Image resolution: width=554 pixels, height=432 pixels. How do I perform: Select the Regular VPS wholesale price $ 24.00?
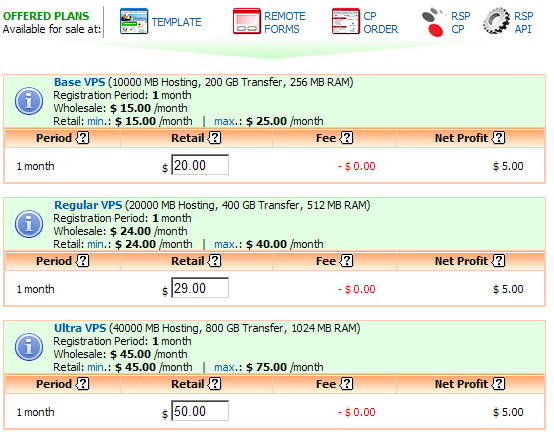tap(130, 231)
